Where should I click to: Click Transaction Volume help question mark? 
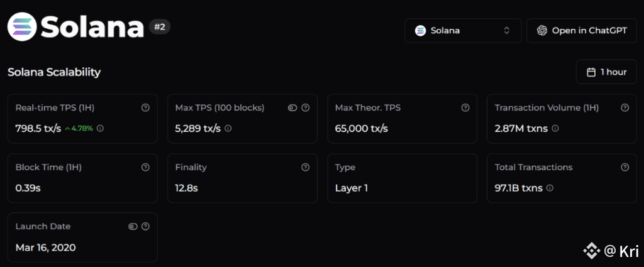click(625, 108)
